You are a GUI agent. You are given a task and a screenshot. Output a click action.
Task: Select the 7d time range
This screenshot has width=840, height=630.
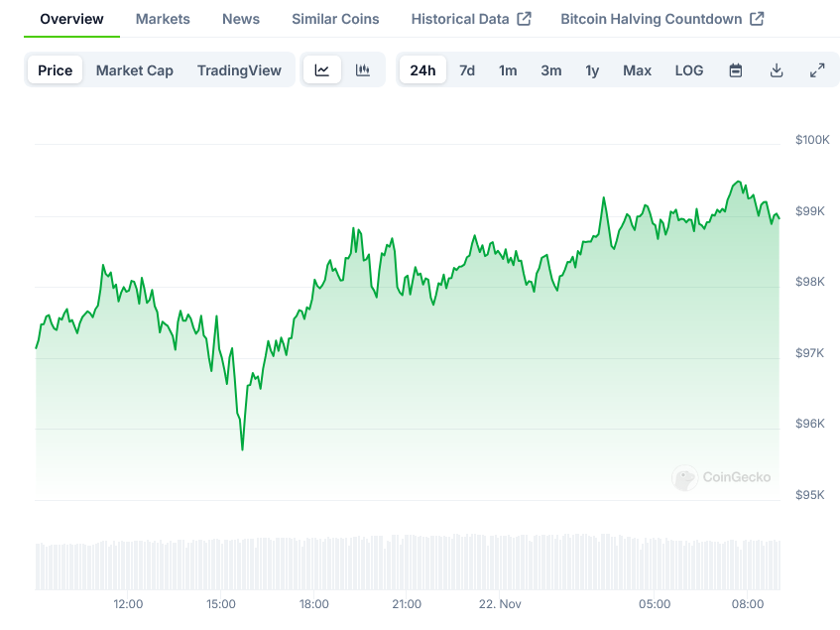pyautogui.click(x=467, y=70)
